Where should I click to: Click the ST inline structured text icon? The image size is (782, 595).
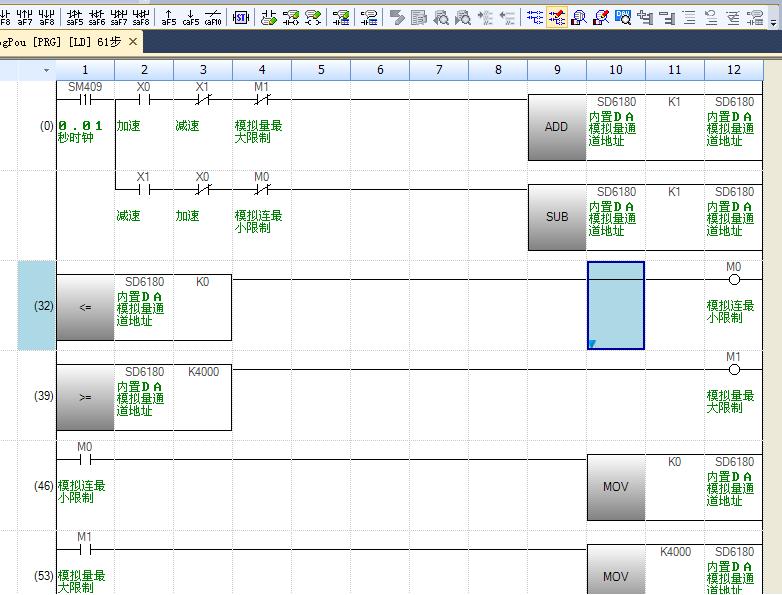click(241, 17)
